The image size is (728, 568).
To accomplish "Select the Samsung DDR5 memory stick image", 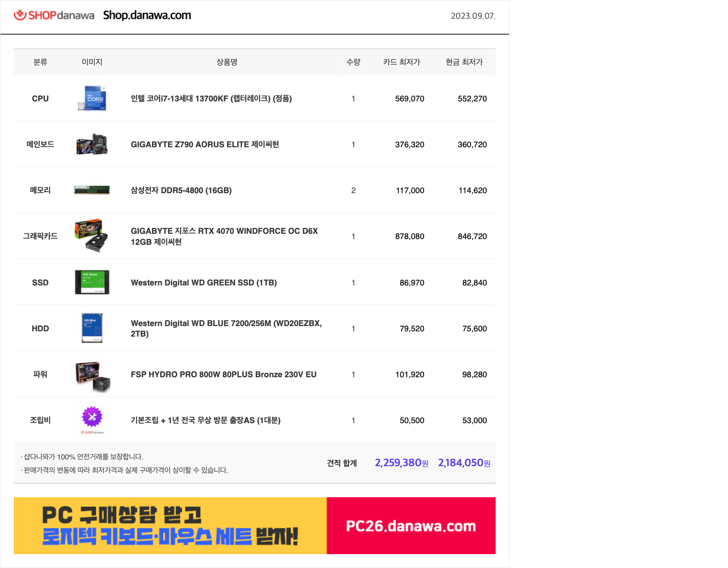I will pos(92,190).
